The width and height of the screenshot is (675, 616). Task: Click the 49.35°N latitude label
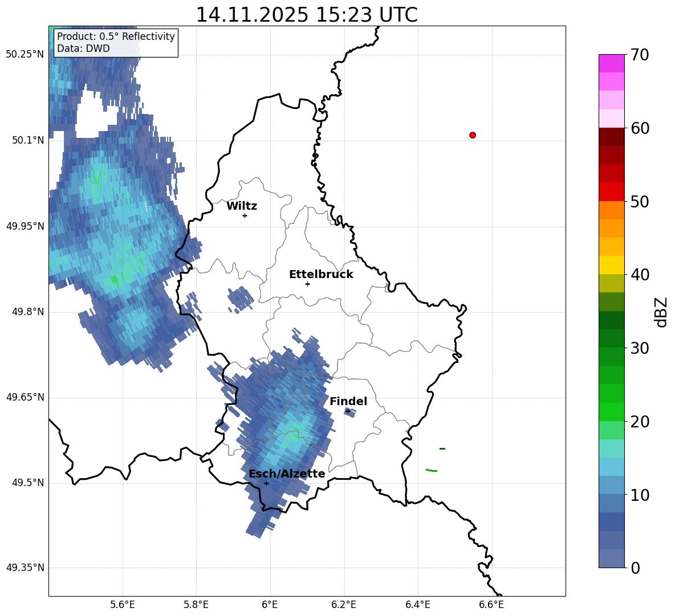25,568
